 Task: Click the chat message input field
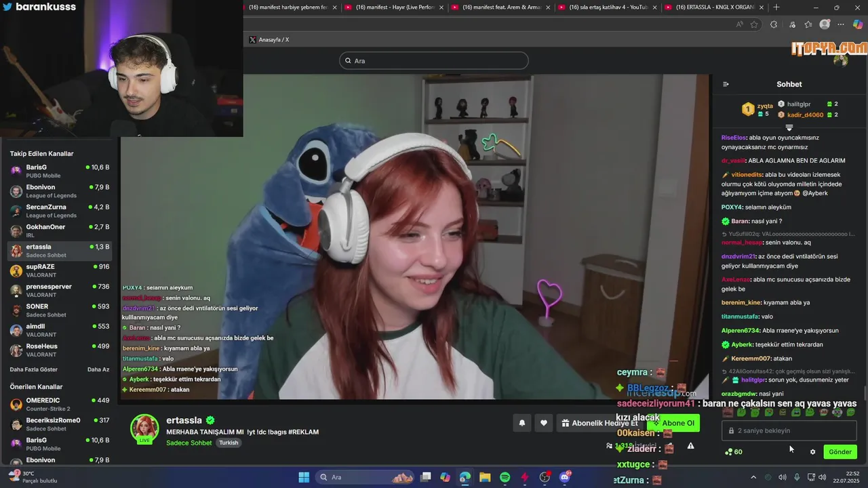pos(789,430)
